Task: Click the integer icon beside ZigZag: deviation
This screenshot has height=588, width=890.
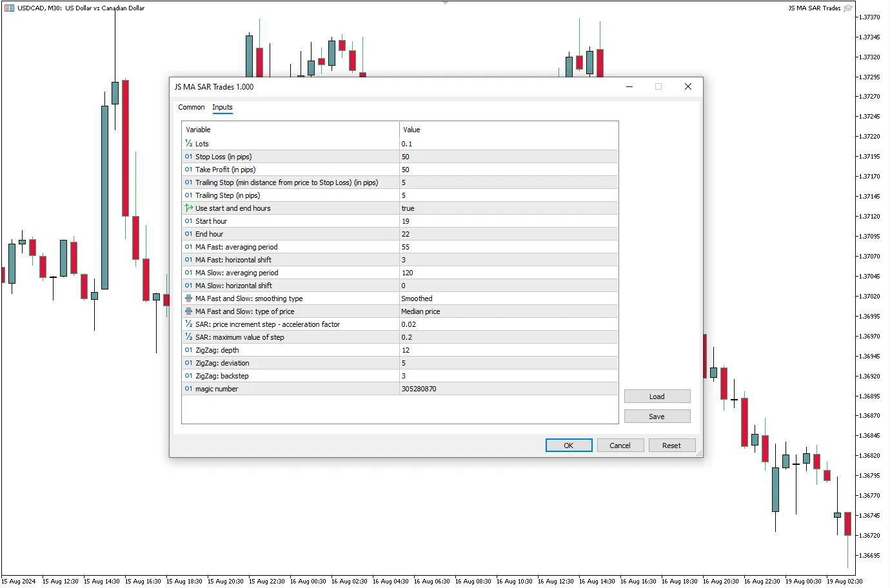Action: [188, 362]
